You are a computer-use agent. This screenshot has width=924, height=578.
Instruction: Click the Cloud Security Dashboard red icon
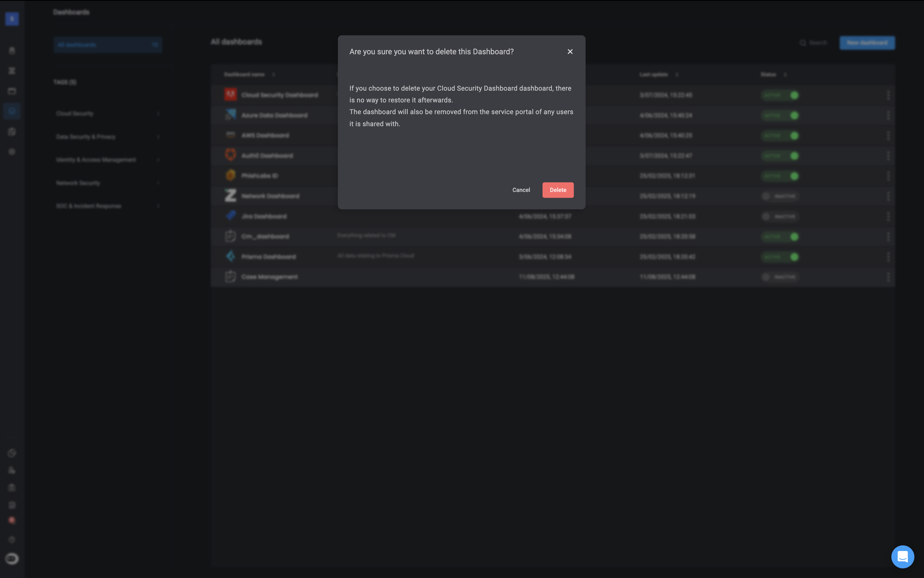pyautogui.click(x=230, y=94)
